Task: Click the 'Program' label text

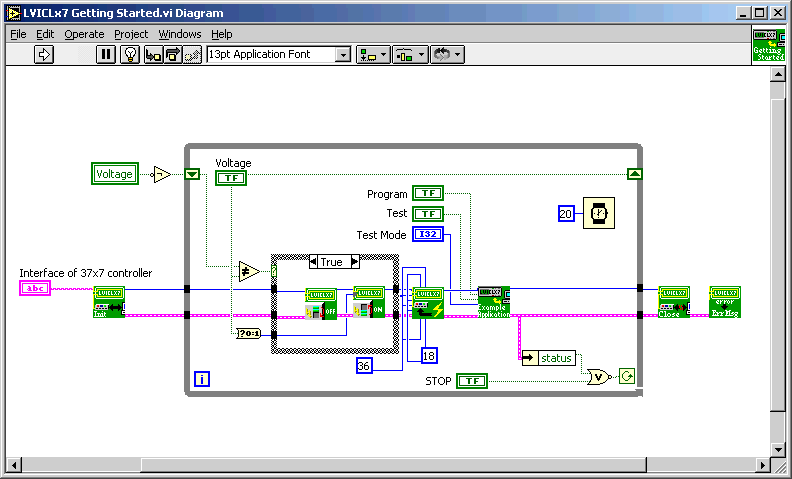Action: point(387,194)
